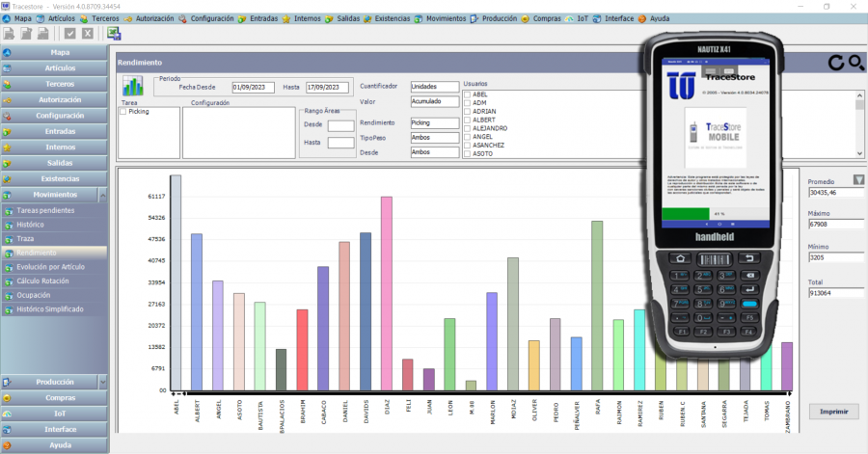This screenshot has width=868, height=454.
Task: Click the checkmark confirm toolbar icon
Action: click(70, 34)
